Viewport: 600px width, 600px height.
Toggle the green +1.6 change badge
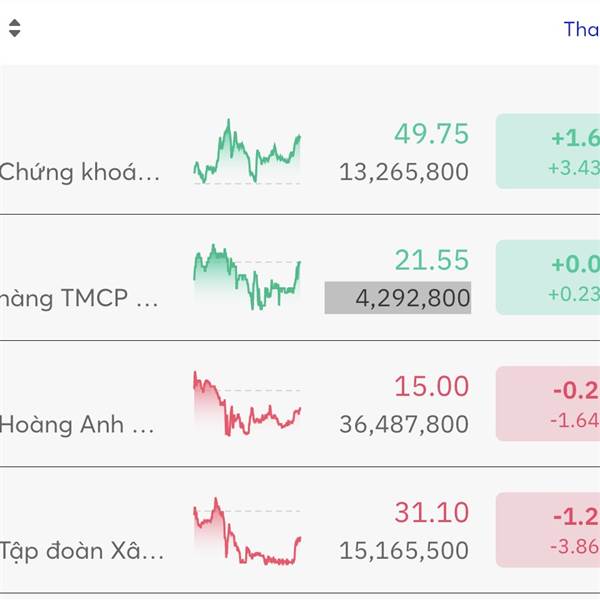coord(548,151)
